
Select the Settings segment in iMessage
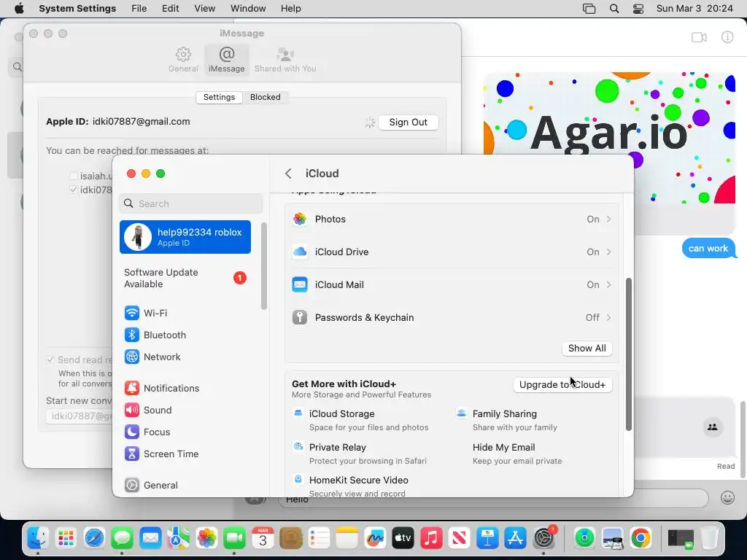[x=219, y=97]
